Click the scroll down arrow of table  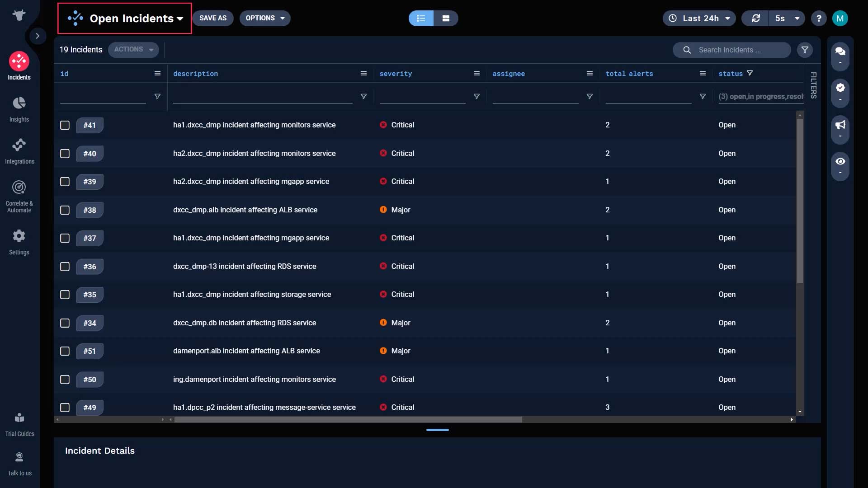[800, 412]
